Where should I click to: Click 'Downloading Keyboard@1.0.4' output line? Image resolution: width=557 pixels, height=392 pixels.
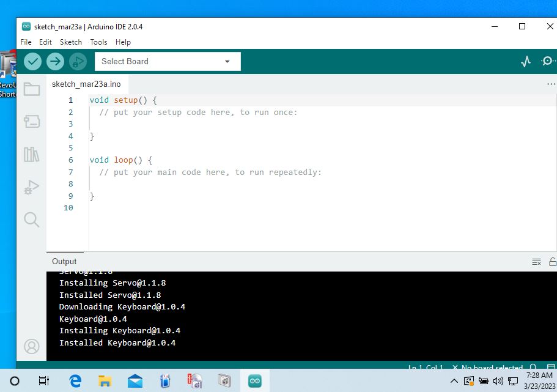pos(122,307)
